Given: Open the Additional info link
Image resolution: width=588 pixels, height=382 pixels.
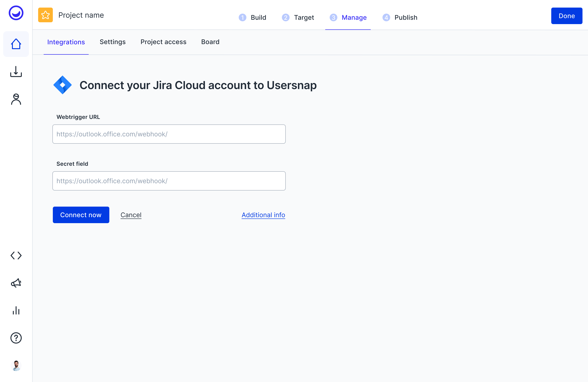Looking at the screenshot, I should click(x=263, y=215).
